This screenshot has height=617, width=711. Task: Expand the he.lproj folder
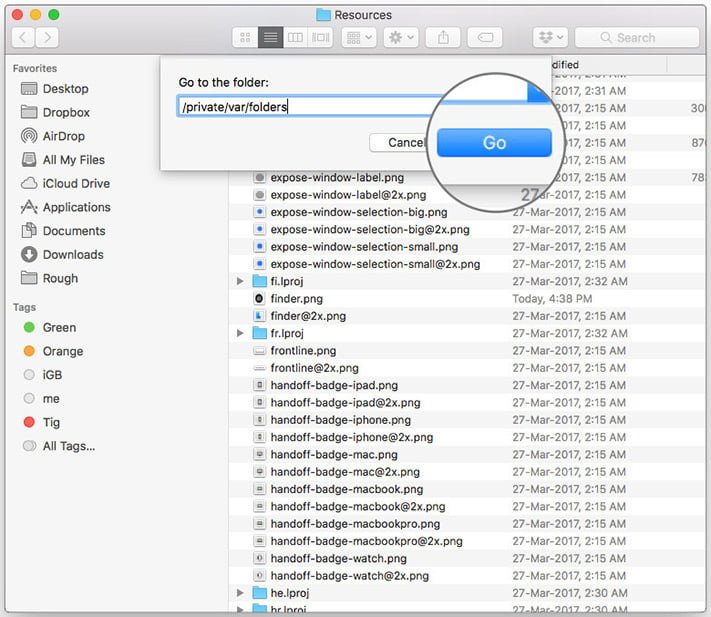(240, 593)
